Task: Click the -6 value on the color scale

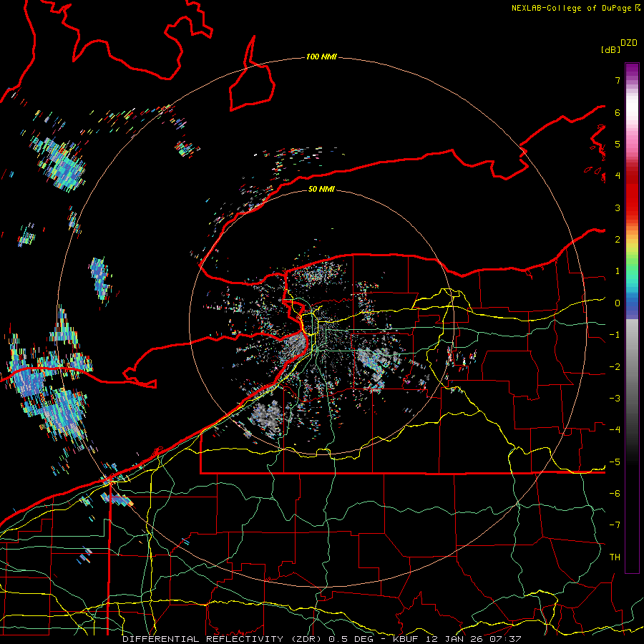Action: [615, 494]
